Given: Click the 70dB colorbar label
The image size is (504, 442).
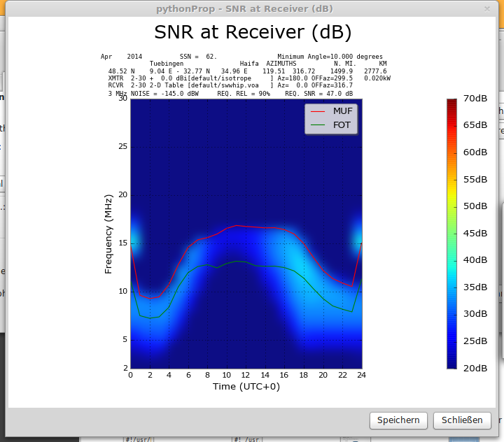Looking at the screenshot, I should point(475,99).
